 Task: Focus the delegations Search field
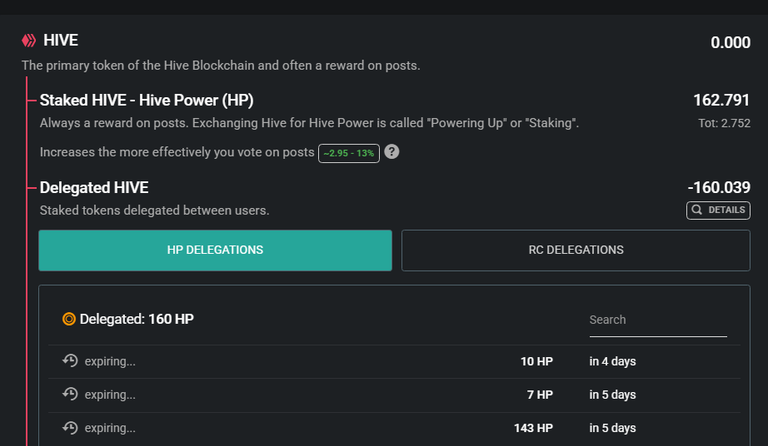tap(658, 320)
